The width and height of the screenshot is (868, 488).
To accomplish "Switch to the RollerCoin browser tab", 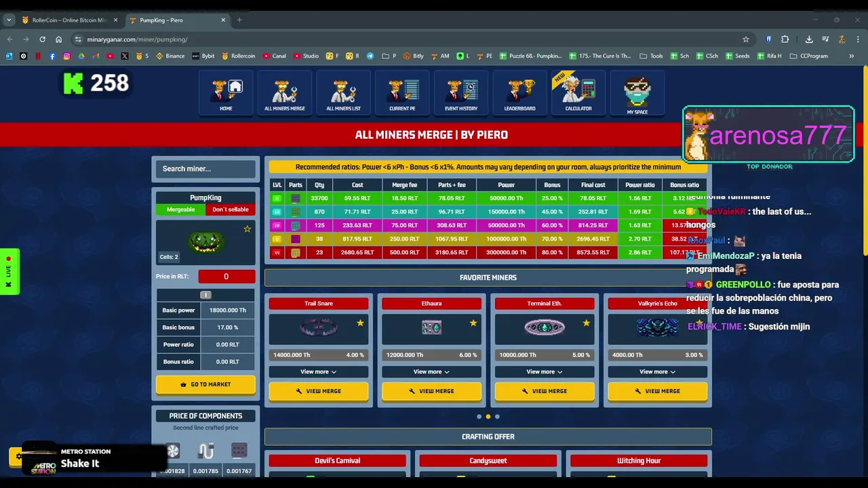I will [x=69, y=20].
